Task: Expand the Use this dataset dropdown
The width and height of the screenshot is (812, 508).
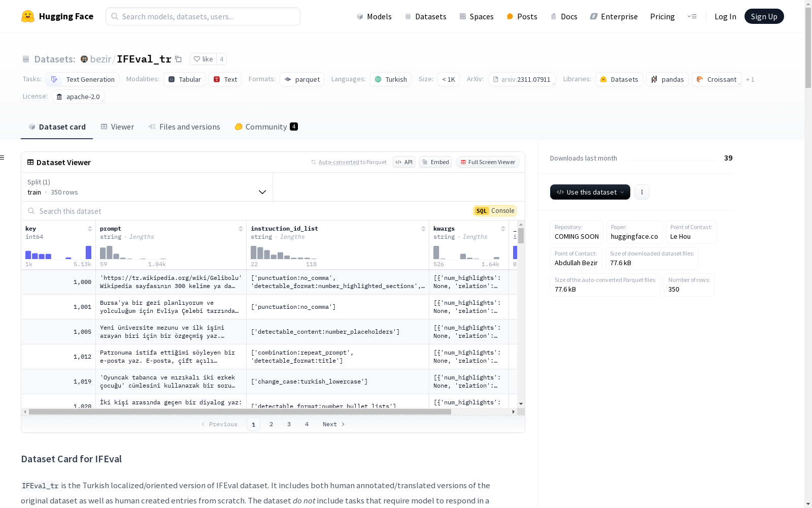Action: point(590,192)
